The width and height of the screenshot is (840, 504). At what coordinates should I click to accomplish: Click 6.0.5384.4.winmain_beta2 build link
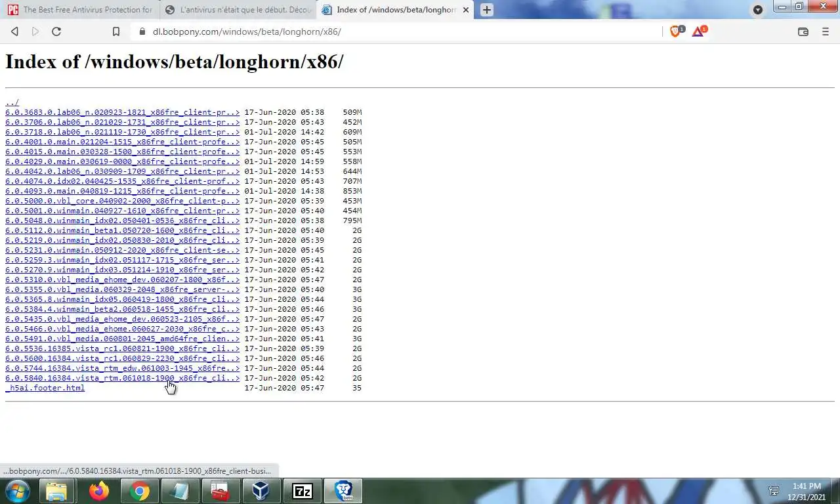tap(123, 309)
